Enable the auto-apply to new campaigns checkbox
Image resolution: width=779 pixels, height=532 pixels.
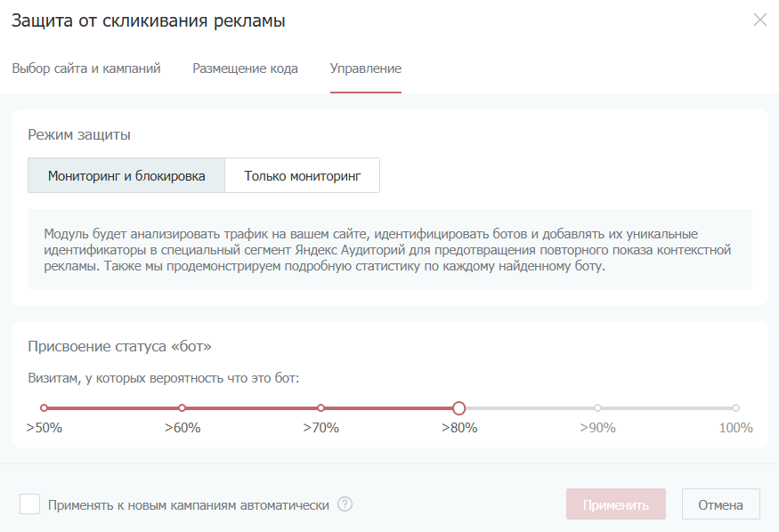click(30, 504)
